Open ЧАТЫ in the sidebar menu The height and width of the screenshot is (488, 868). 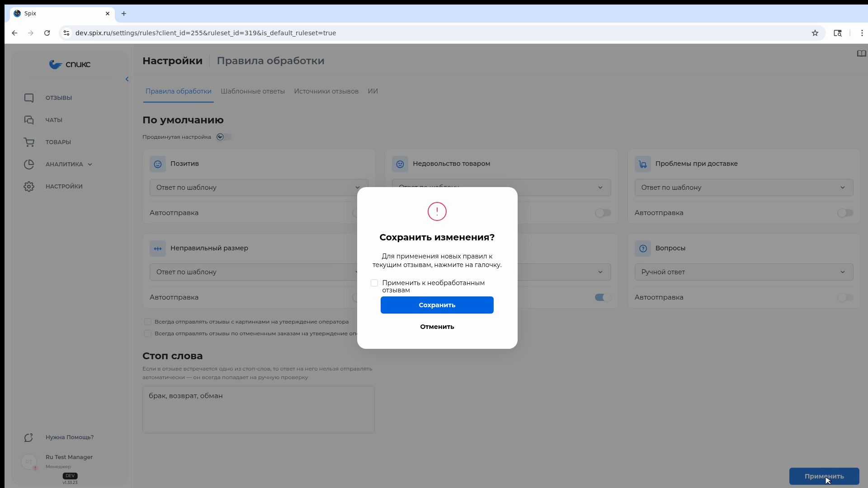54,120
